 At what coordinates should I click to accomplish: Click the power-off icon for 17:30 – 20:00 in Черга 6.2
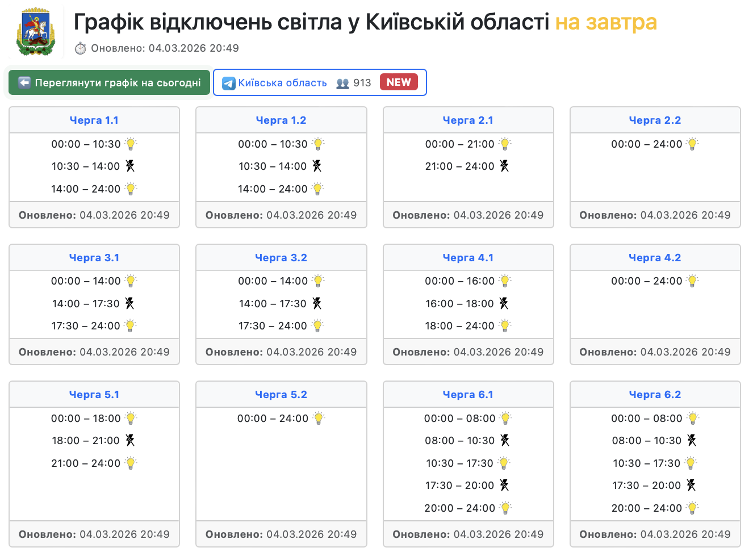pyautogui.click(x=691, y=485)
